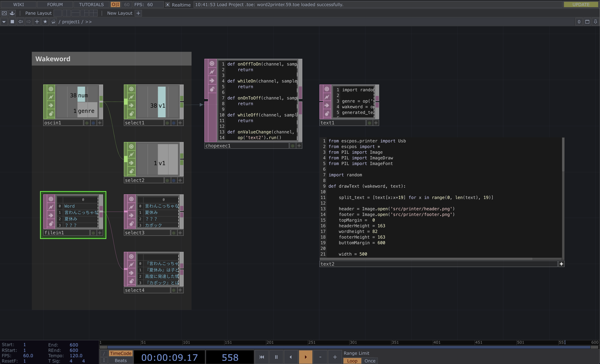This screenshot has height=364, width=600.
Task: Toggle the Realtime checkbox
Action: tap(168, 5)
